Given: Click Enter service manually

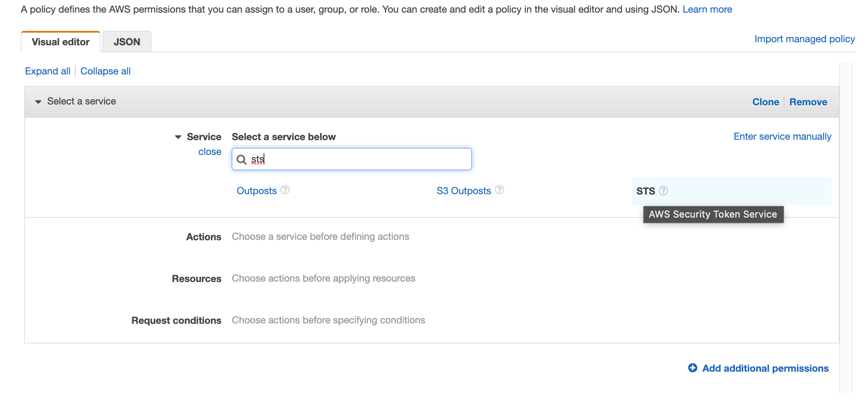Looking at the screenshot, I should (x=782, y=136).
